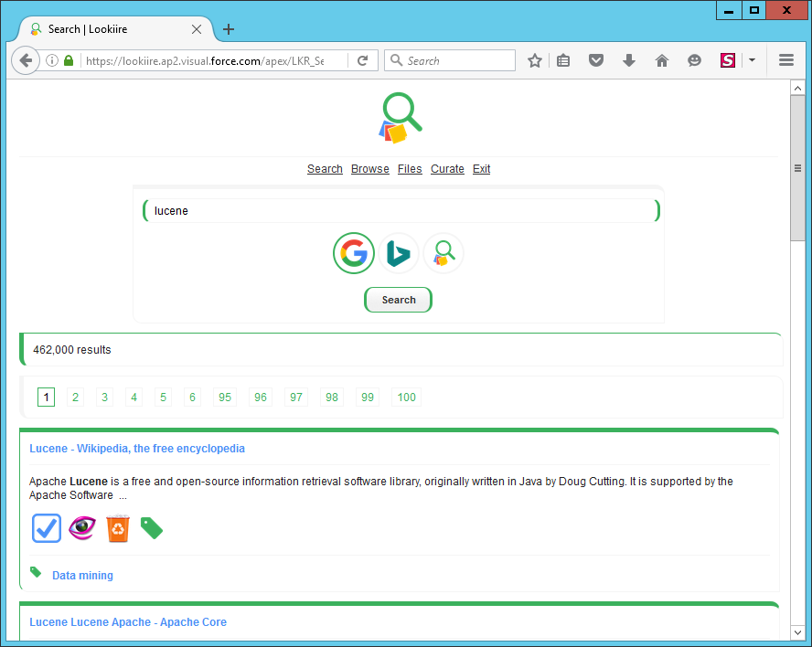Click the lucene query input field
This screenshot has height=647, width=812.
click(401, 211)
